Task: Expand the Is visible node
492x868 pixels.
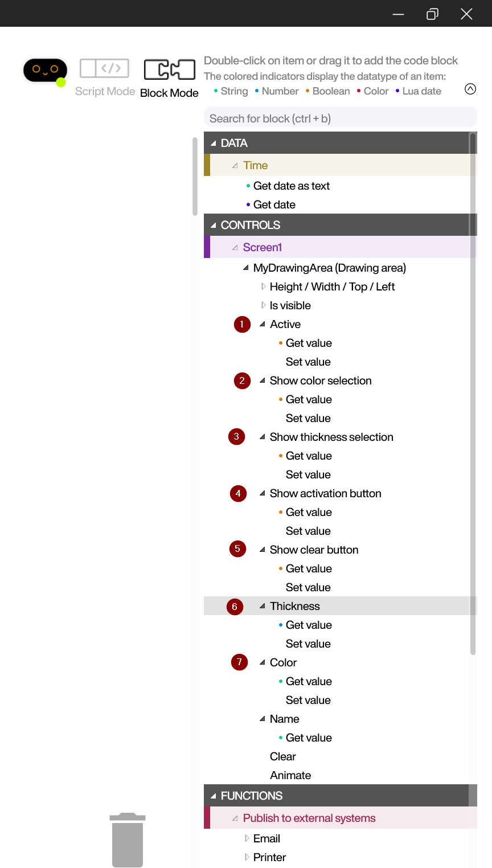Action: point(263,305)
